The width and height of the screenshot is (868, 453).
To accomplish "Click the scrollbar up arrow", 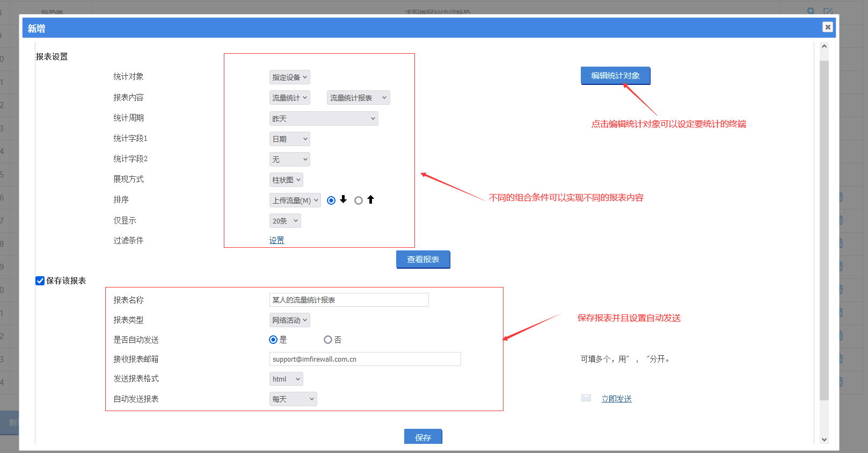I will click(824, 47).
